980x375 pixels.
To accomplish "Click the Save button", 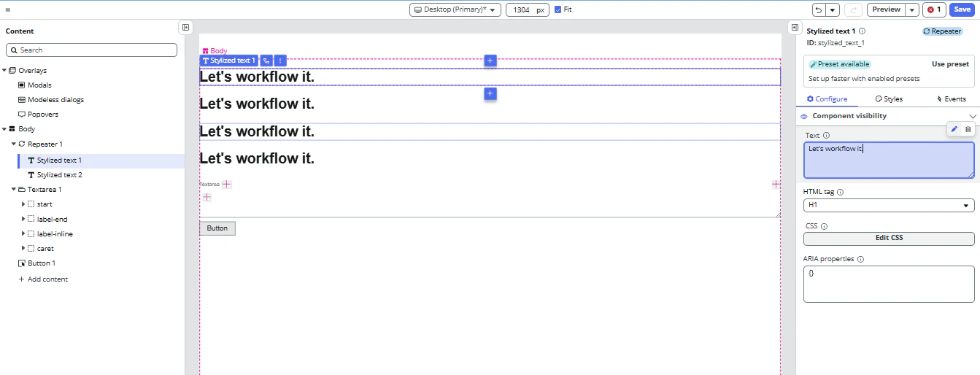I will [x=962, y=9].
